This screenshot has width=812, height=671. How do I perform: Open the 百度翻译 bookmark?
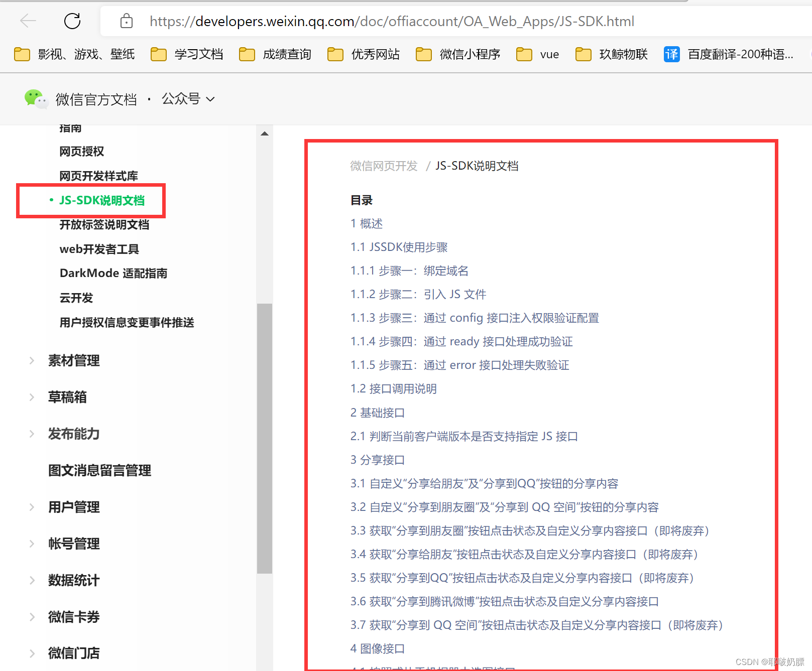point(729,54)
